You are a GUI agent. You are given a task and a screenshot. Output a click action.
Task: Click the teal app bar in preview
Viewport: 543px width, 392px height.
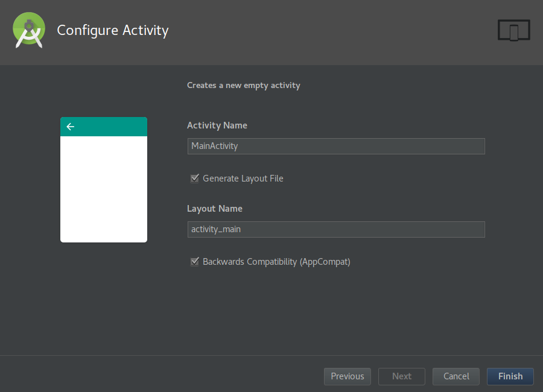pos(104,127)
